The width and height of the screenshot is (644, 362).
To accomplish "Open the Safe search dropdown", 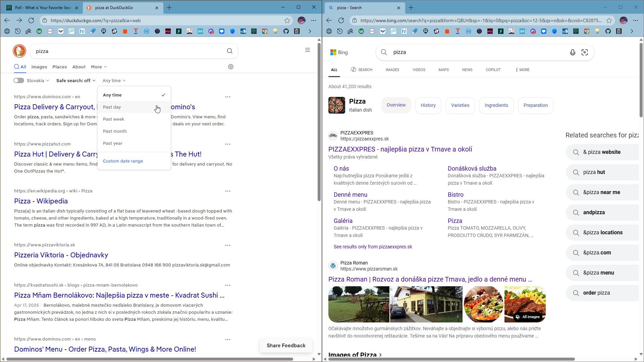I will [76, 80].
